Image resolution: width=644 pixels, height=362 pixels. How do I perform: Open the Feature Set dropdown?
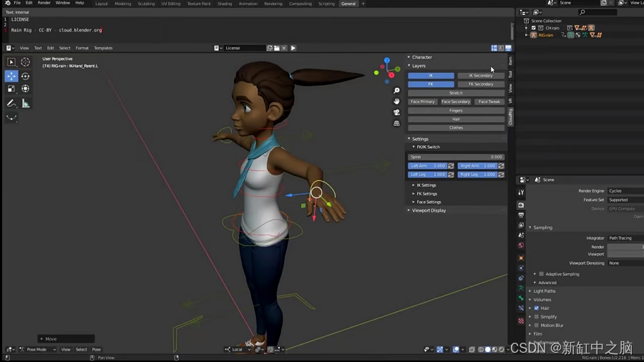click(625, 200)
